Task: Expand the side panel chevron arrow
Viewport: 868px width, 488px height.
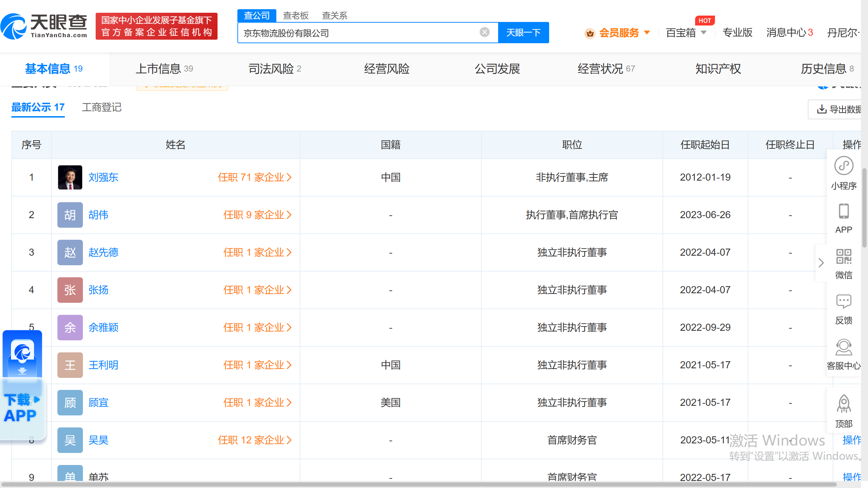Action: coord(821,263)
